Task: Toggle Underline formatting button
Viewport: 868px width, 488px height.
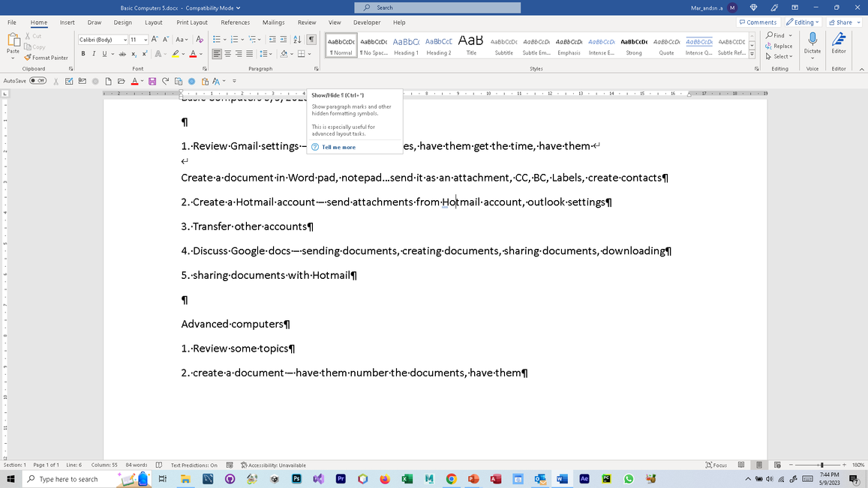Action: pyautogui.click(x=104, y=54)
